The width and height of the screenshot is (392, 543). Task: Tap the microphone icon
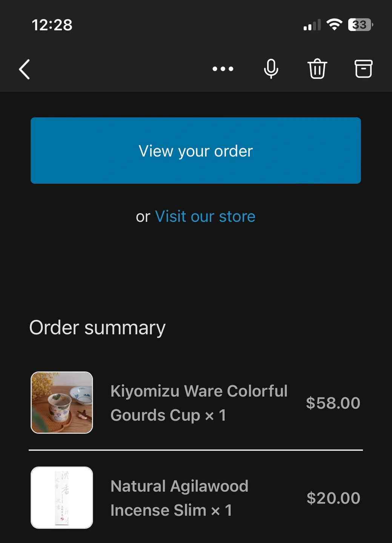[271, 69]
